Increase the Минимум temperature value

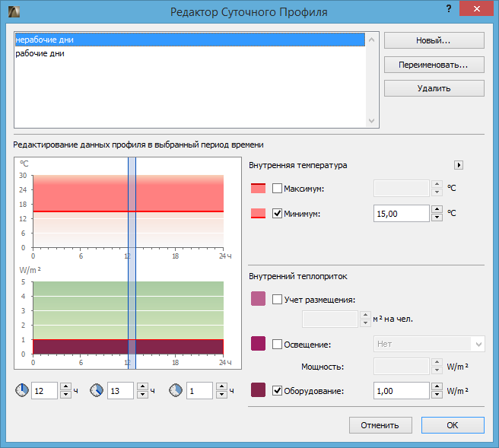click(437, 209)
